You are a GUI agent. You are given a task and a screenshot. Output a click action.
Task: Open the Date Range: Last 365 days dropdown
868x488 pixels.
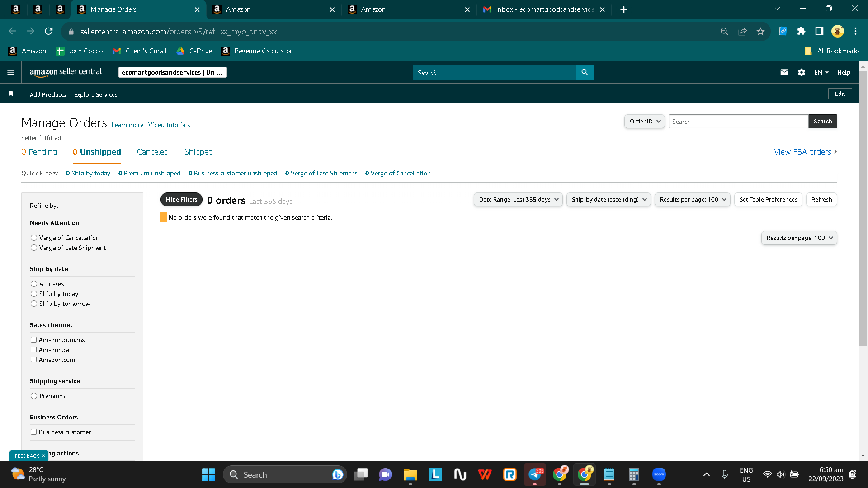click(x=518, y=199)
